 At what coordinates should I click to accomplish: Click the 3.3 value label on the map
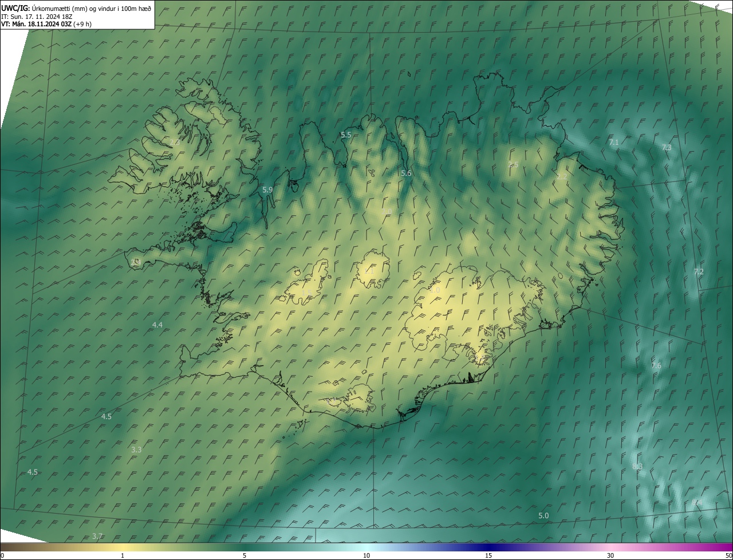point(136,449)
